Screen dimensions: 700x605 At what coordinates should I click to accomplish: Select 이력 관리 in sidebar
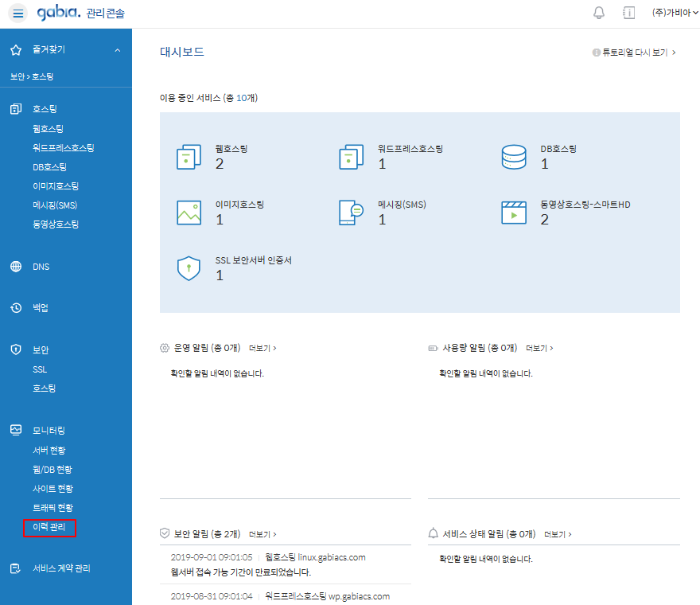[x=49, y=527]
